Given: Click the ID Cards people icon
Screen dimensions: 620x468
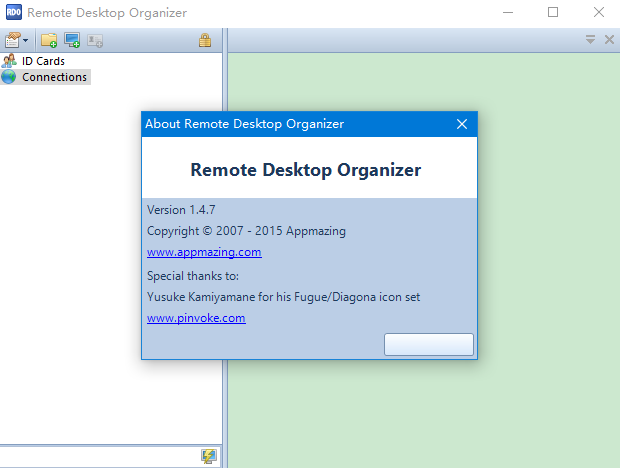Looking at the screenshot, I should [9, 61].
